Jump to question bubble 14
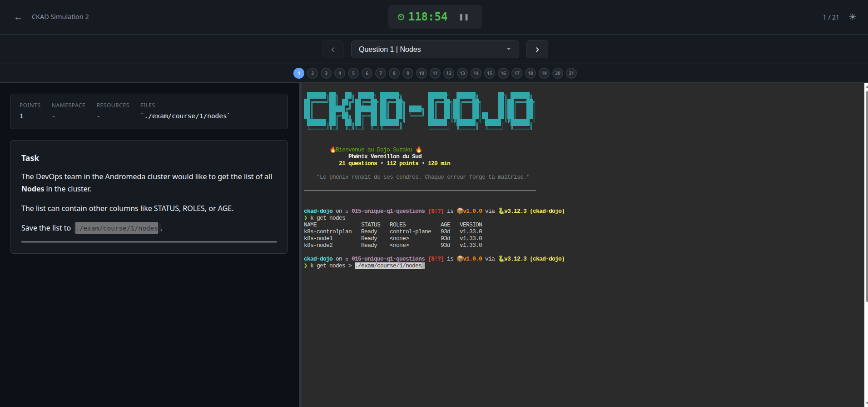 coord(476,73)
